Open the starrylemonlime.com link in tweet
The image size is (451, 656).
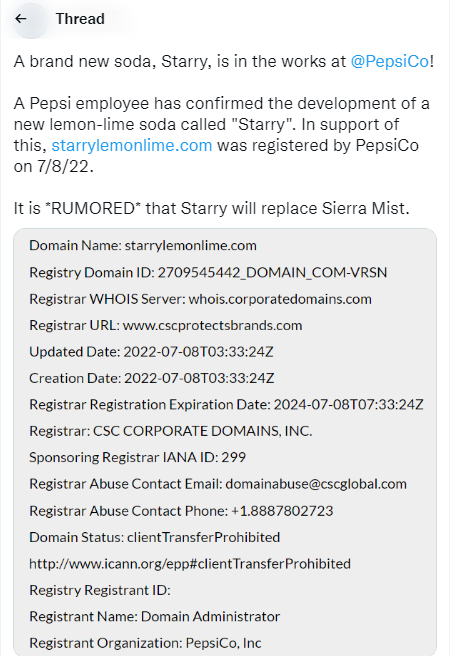(x=132, y=146)
